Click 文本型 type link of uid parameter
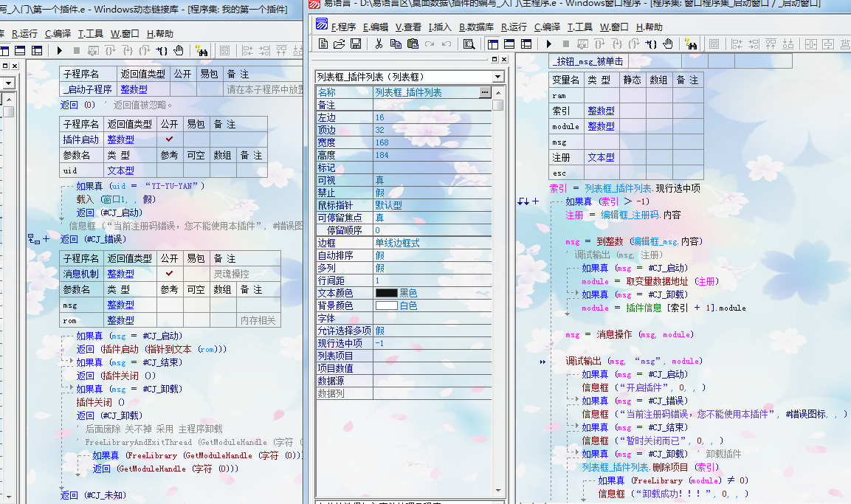This screenshot has height=504, width=851. click(120, 170)
